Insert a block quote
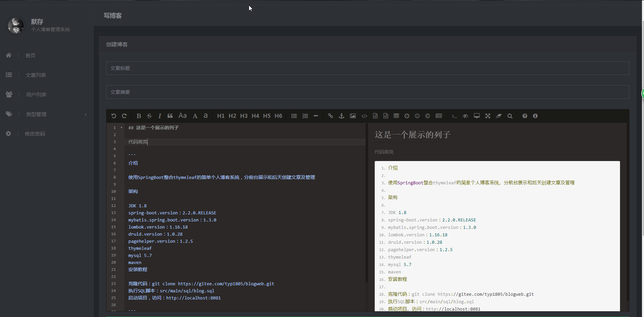 click(170, 116)
